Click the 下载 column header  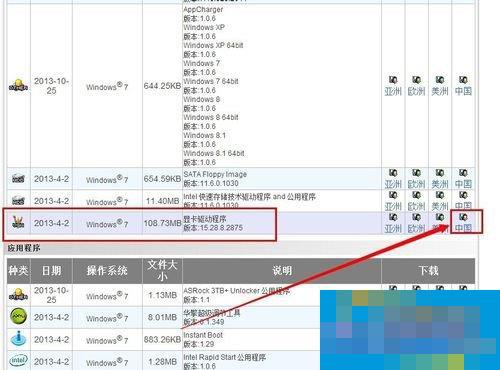coord(428,270)
